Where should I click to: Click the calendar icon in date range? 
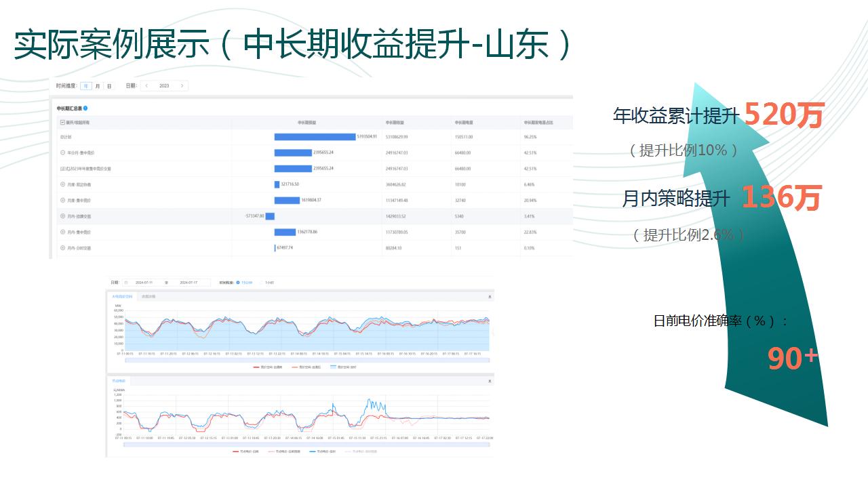click(x=126, y=283)
